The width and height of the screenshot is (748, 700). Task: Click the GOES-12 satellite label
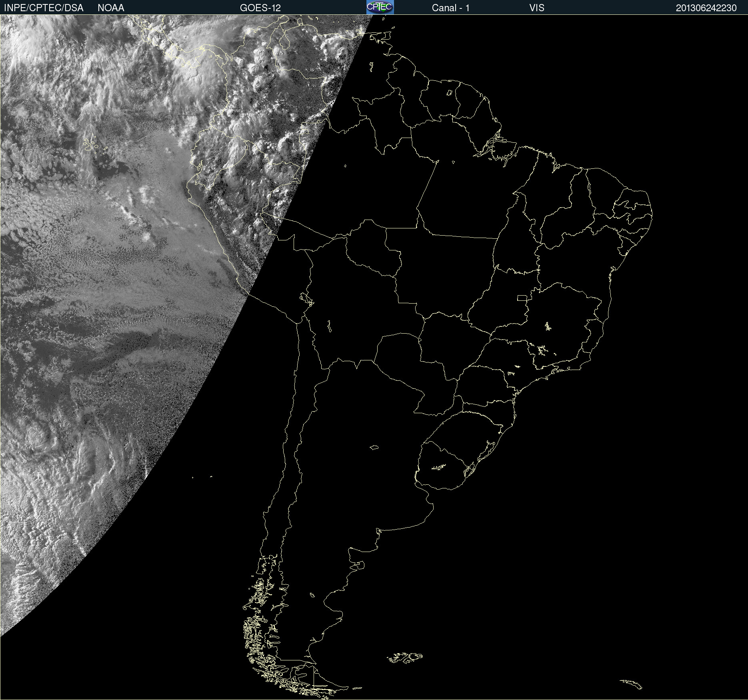pyautogui.click(x=260, y=8)
